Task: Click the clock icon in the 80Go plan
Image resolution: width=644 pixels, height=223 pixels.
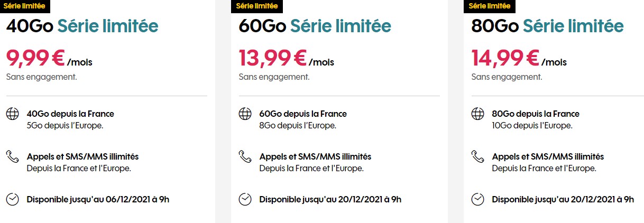Action: tap(477, 199)
